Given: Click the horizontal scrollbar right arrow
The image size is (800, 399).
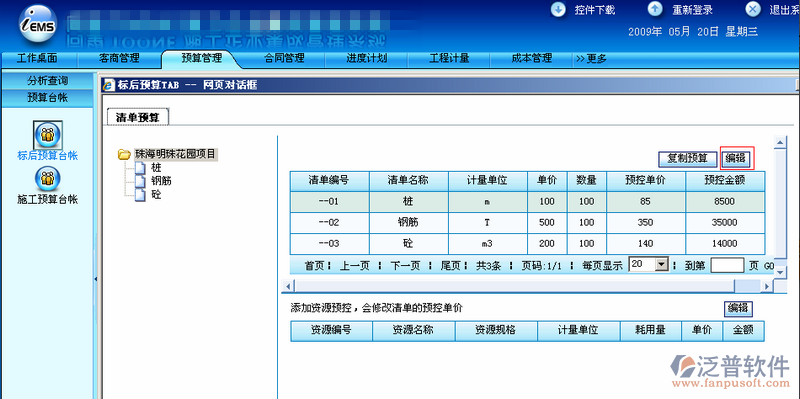Looking at the screenshot, I should point(767,286).
